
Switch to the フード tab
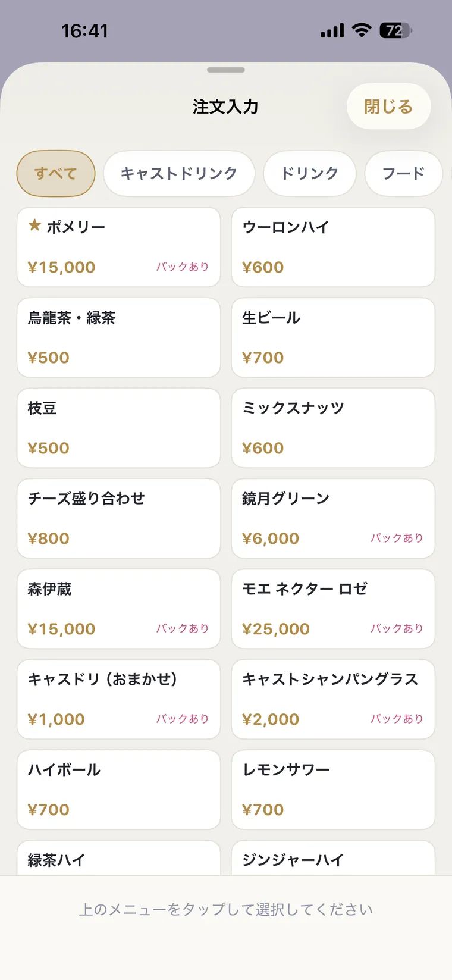[x=403, y=173]
